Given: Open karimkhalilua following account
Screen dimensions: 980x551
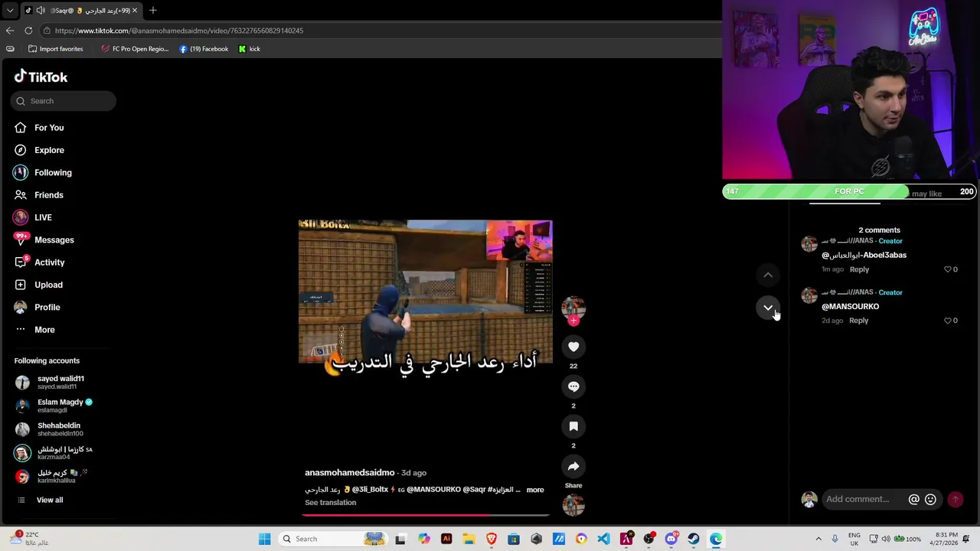Looking at the screenshot, I should 57,477.
